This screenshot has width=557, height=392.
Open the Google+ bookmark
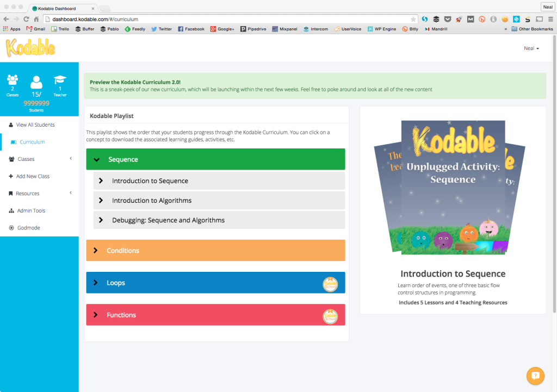click(222, 29)
